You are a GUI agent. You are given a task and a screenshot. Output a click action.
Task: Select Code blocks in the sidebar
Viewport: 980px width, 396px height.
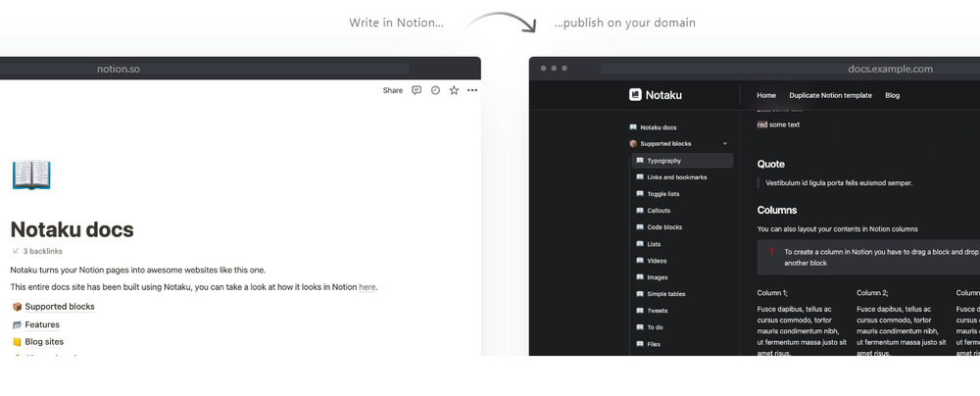[664, 227]
